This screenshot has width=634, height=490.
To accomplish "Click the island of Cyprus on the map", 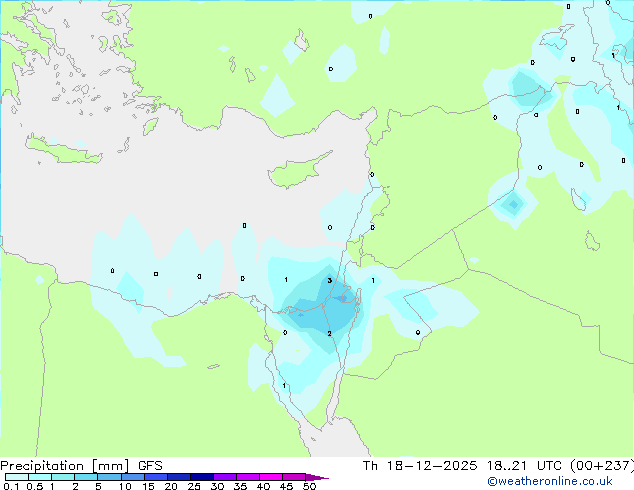I will [295, 173].
